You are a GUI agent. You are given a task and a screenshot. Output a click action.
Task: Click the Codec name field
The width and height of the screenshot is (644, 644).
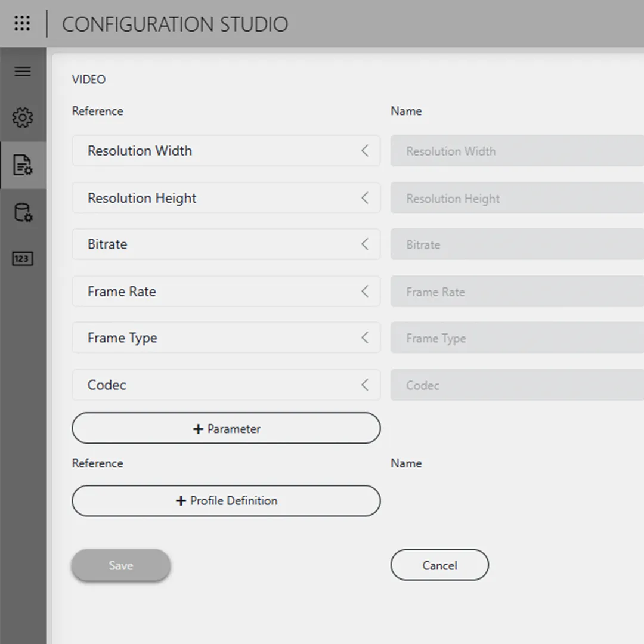(x=517, y=385)
